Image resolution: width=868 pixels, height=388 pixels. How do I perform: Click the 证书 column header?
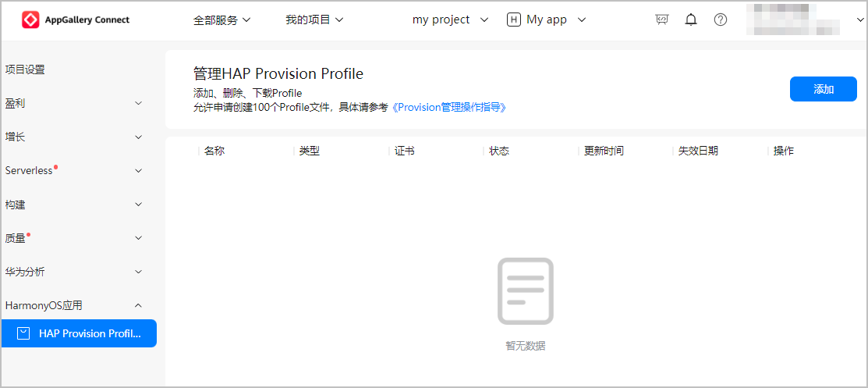[x=405, y=151]
